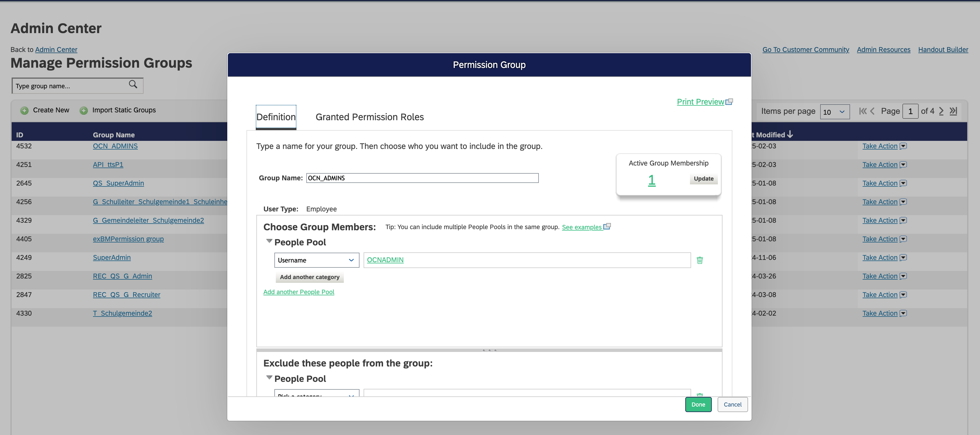This screenshot has width=980, height=435.
Task: Jump to first page arrow icon
Action: coord(863,111)
